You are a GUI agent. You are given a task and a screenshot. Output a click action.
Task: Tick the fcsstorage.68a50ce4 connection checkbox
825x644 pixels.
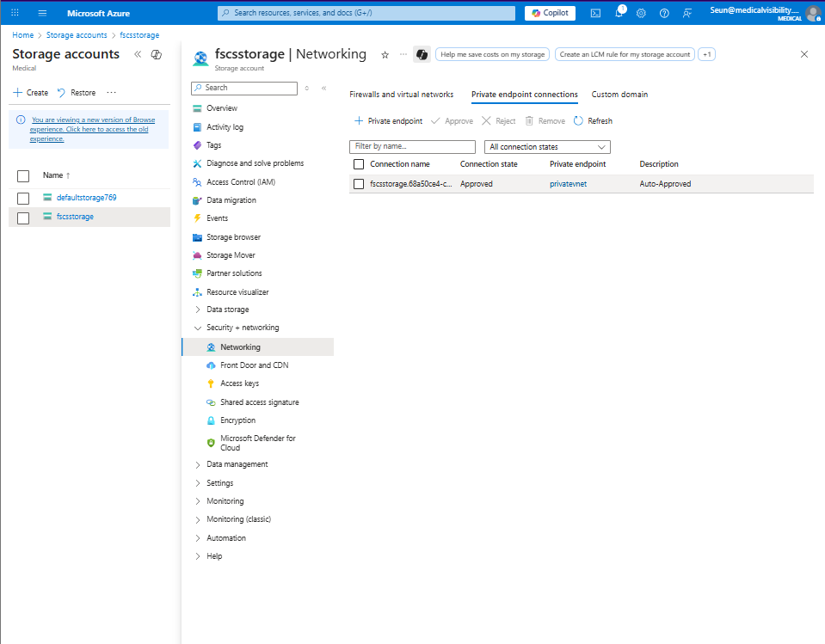coord(359,184)
